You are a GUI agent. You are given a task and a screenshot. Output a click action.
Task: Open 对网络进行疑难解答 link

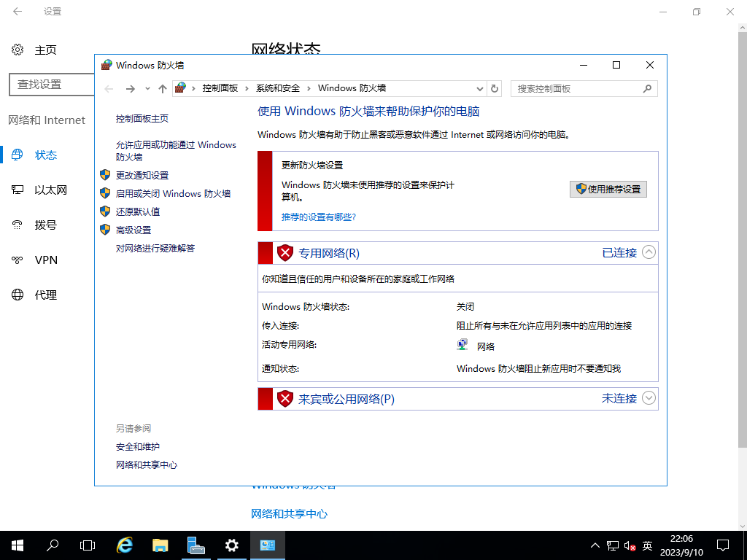tap(155, 248)
